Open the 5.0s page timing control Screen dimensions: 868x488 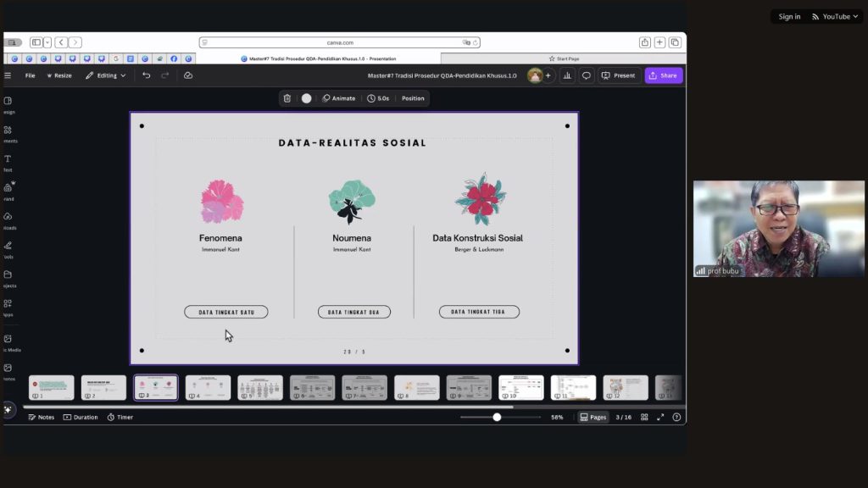pyautogui.click(x=378, y=98)
